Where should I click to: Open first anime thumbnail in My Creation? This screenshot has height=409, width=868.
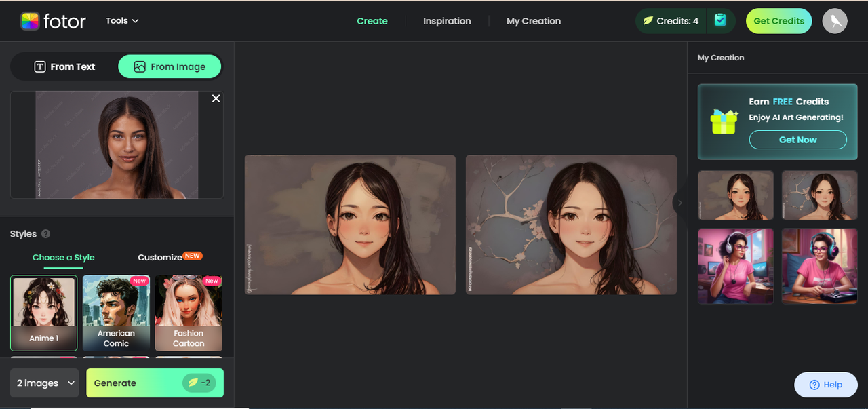736,195
